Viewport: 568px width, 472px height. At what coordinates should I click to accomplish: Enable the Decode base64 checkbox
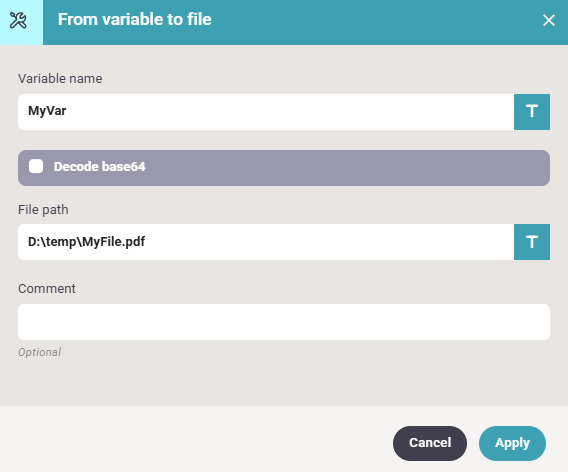(36, 166)
